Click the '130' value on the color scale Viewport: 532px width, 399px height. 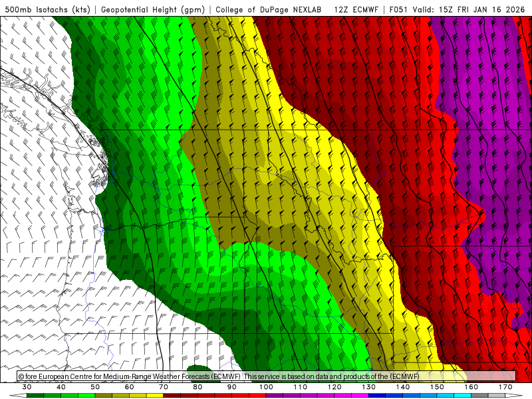(368, 387)
